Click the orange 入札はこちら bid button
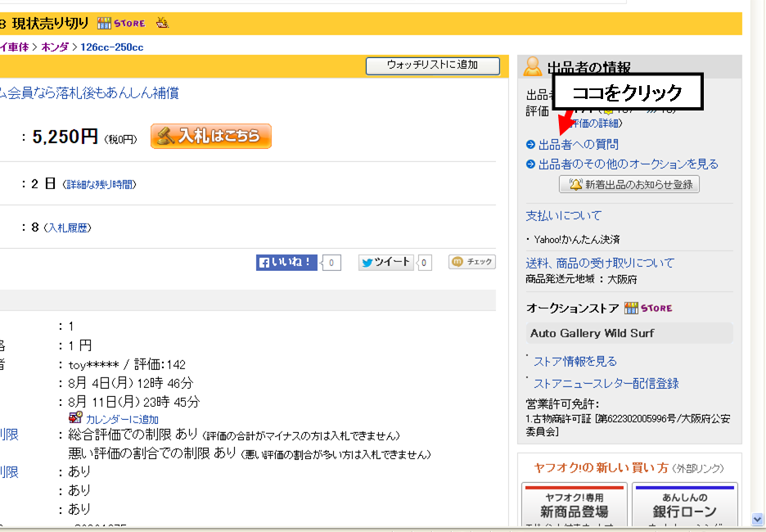This screenshot has width=766, height=532. [211, 136]
